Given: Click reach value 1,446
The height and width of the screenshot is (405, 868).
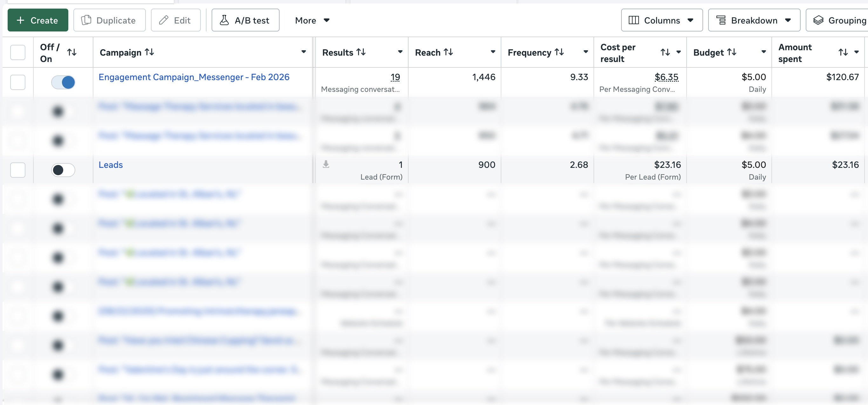Looking at the screenshot, I should 484,77.
